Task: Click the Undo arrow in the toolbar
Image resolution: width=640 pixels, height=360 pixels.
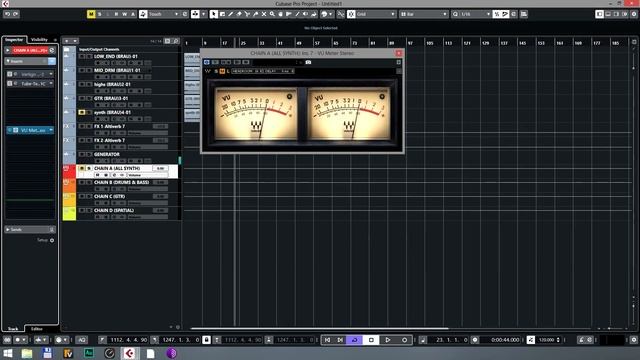Action: pyautogui.click(x=7, y=14)
